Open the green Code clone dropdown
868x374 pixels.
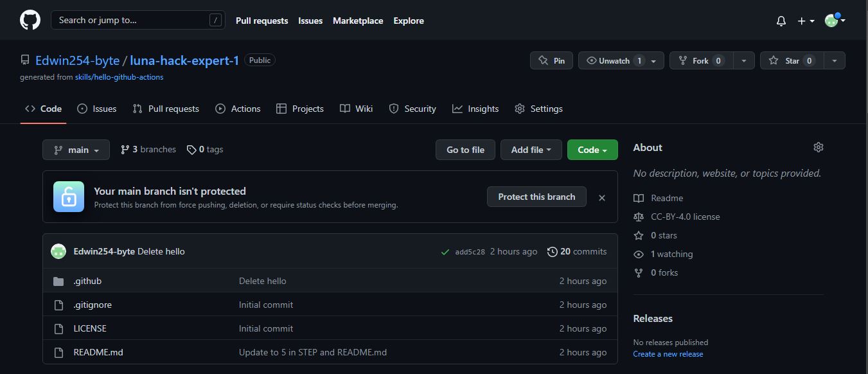(592, 150)
